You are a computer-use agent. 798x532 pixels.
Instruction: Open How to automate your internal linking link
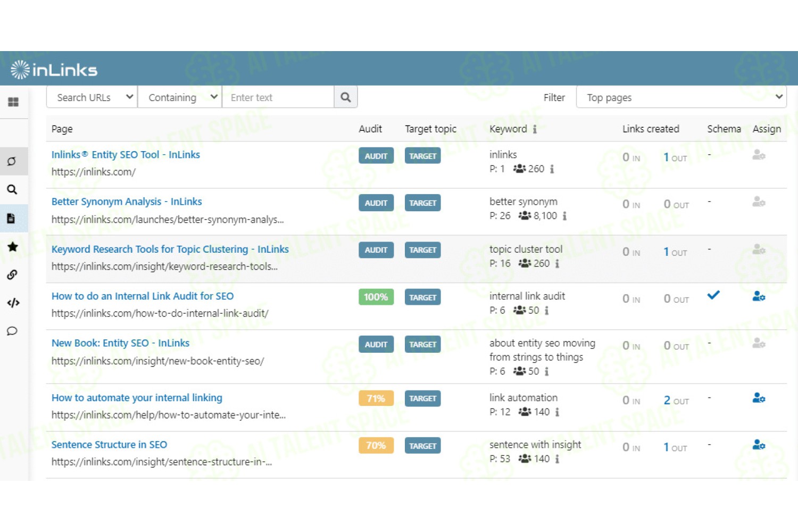(x=137, y=398)
